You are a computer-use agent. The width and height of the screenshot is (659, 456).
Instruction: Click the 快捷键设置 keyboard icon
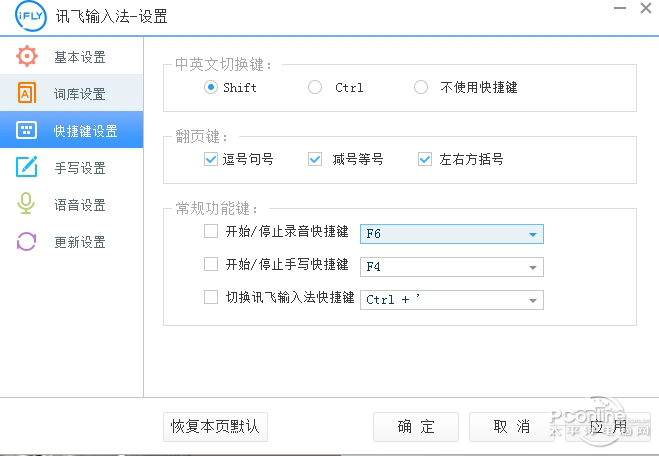pos(27,131)
